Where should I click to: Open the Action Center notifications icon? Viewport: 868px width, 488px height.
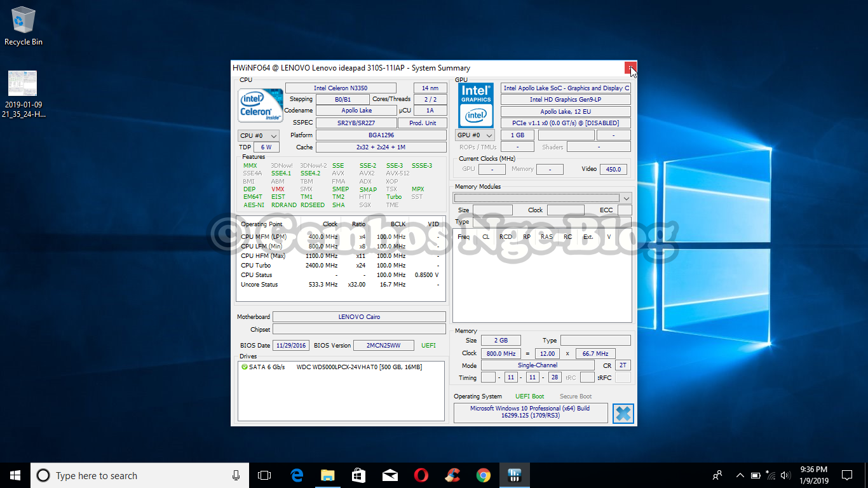pos(847,475)
